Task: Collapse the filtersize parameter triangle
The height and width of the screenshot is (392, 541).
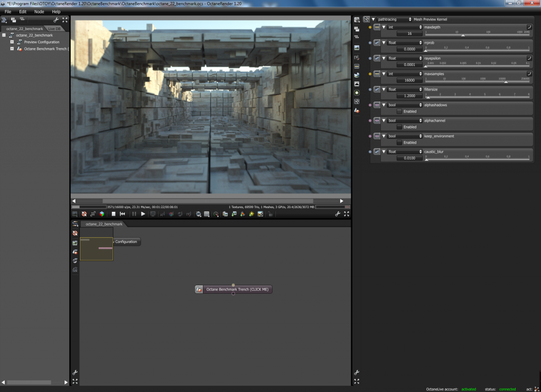Action: pyautogui.click(x=384, y=89)
